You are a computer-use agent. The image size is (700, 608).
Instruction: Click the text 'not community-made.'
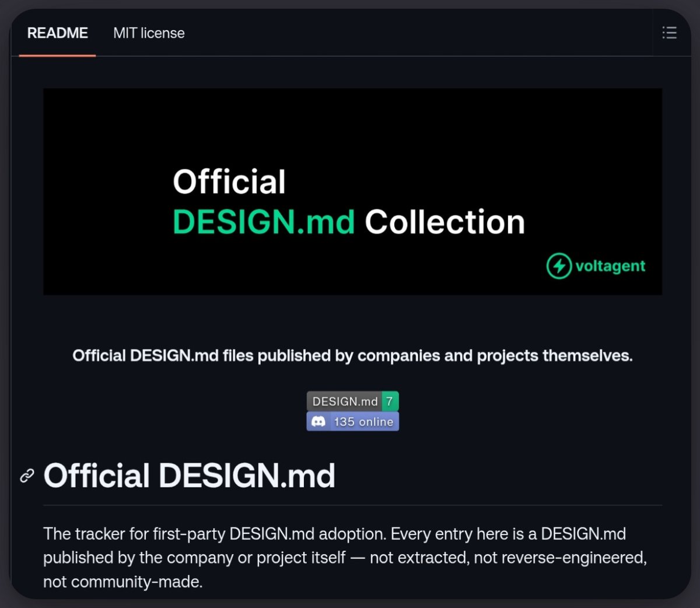[x=123, y=582]
